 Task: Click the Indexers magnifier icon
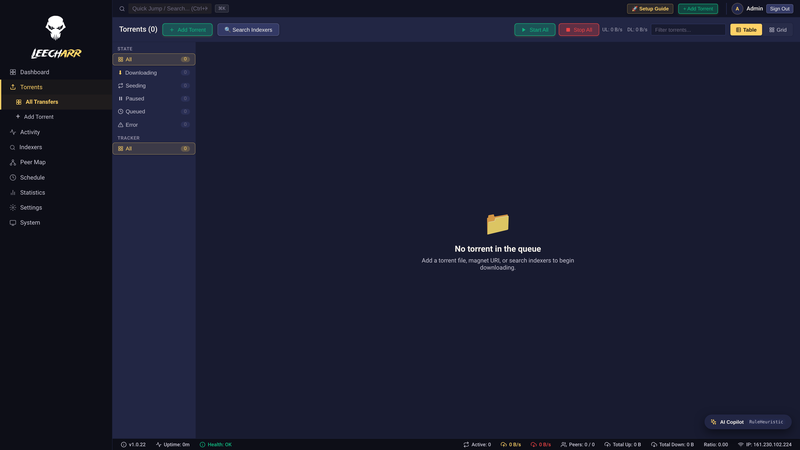(13, 147)
